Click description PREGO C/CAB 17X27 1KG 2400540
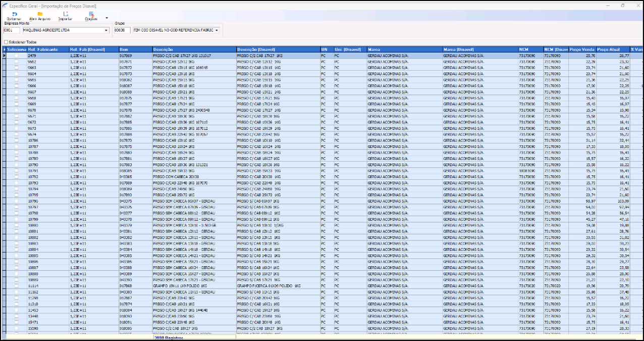Viewport: 644px width, 341px height. point(194,110)
